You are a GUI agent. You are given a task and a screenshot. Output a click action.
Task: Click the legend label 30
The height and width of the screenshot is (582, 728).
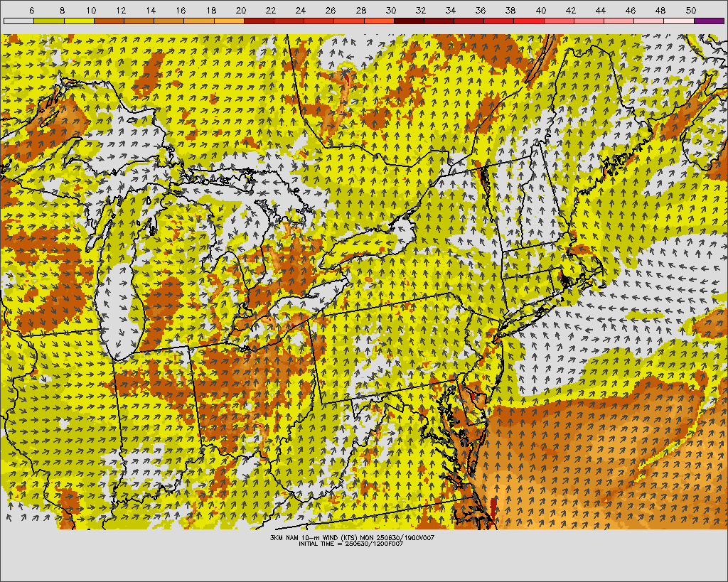(391, 10)
